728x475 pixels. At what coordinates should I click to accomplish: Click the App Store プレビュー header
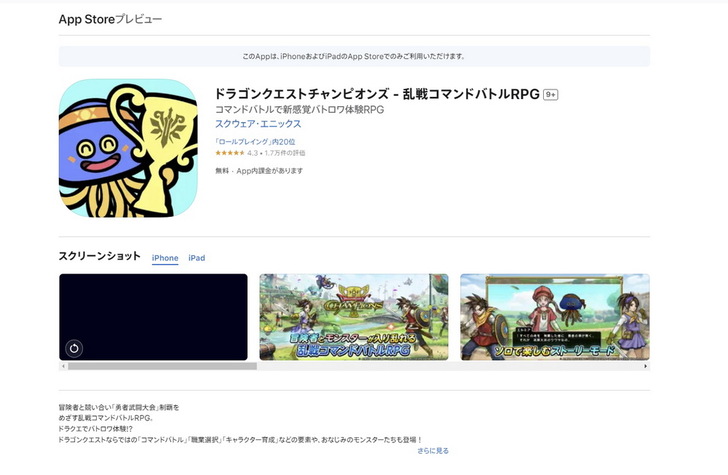coord(110,19)
